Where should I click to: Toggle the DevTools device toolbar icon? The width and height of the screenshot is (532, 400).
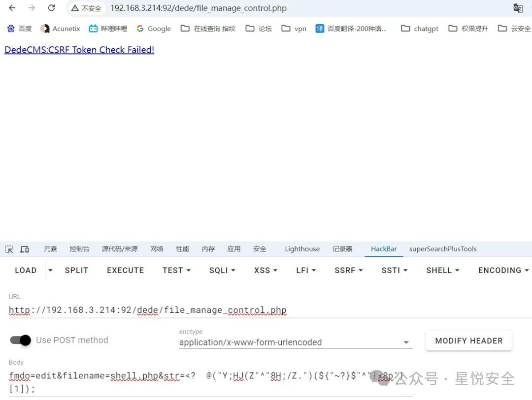[x=25, y=249]
